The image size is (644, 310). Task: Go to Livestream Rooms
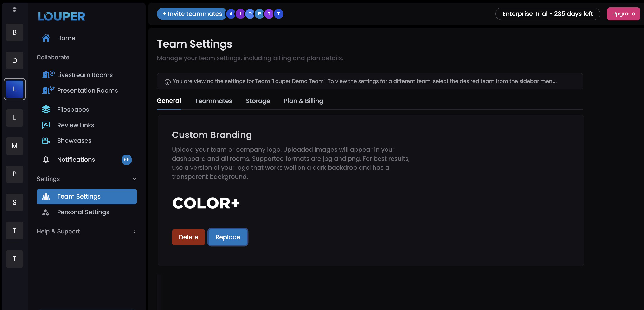86,75
